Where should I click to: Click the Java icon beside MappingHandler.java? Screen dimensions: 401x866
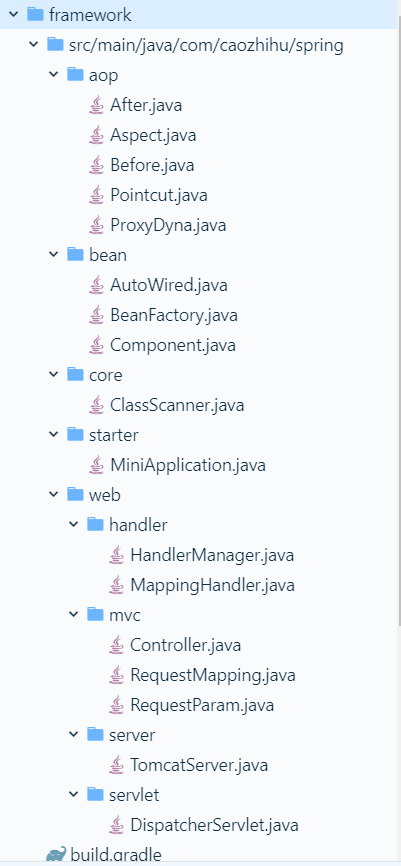117,585
